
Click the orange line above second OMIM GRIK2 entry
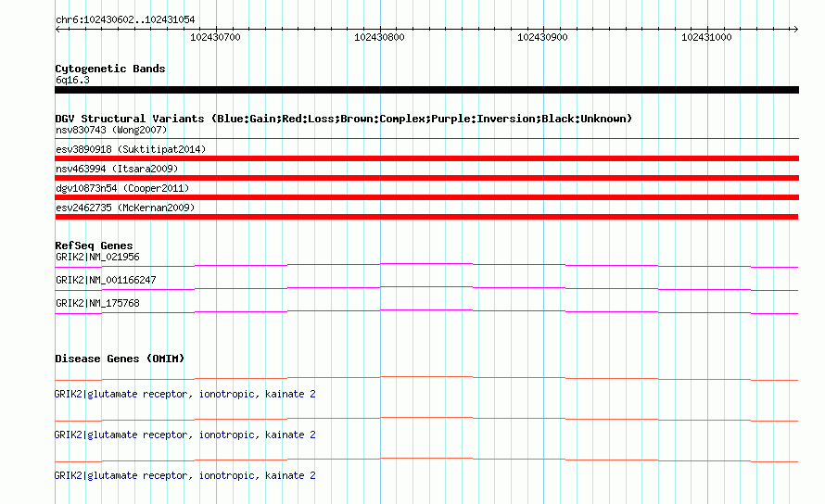(426, 420)
